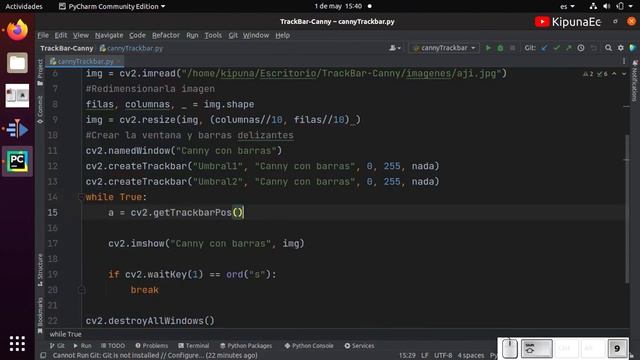Viewport: 640px width, 360px height.
Task: Jump to previous highlighted error with up chevron
Action: (x=614, y=74)
